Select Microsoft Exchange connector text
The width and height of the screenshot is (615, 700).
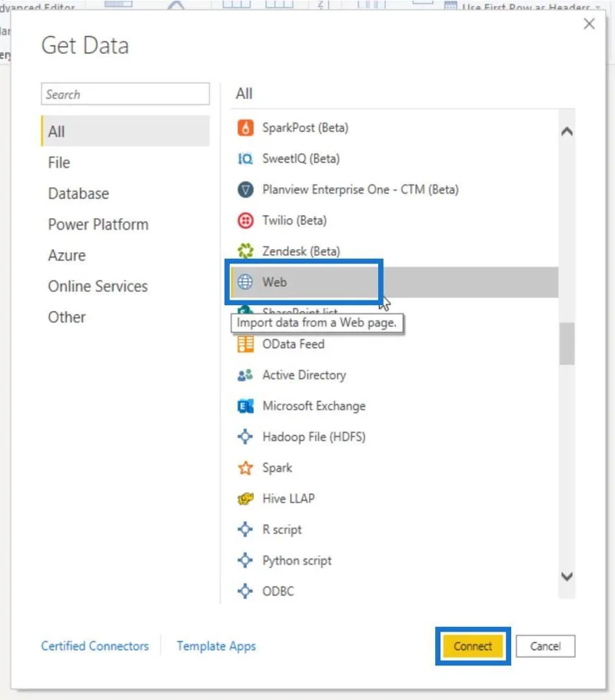[x=314, y=406]
